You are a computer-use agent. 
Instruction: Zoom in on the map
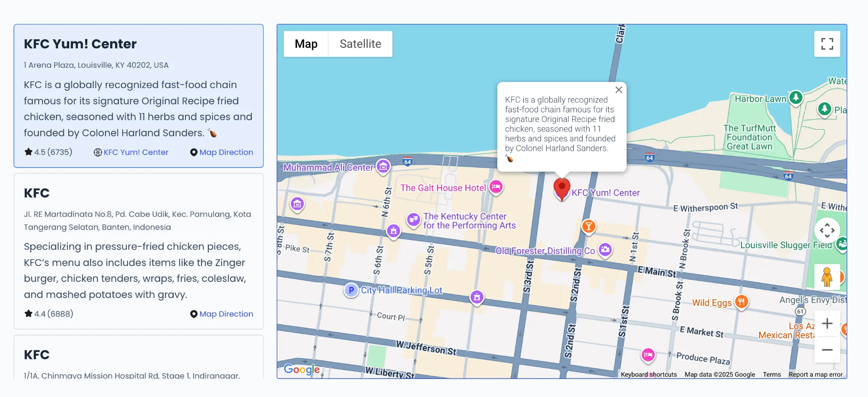(x=827, y=323)
